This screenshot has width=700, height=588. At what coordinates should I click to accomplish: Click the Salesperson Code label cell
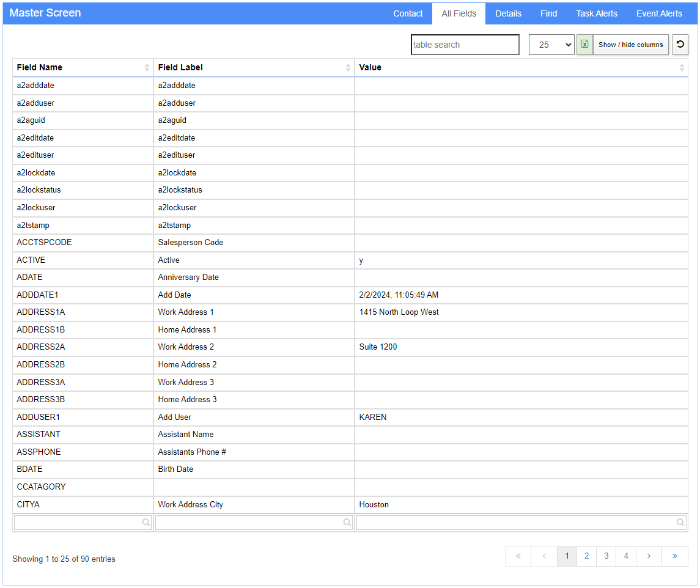point(254,243)
